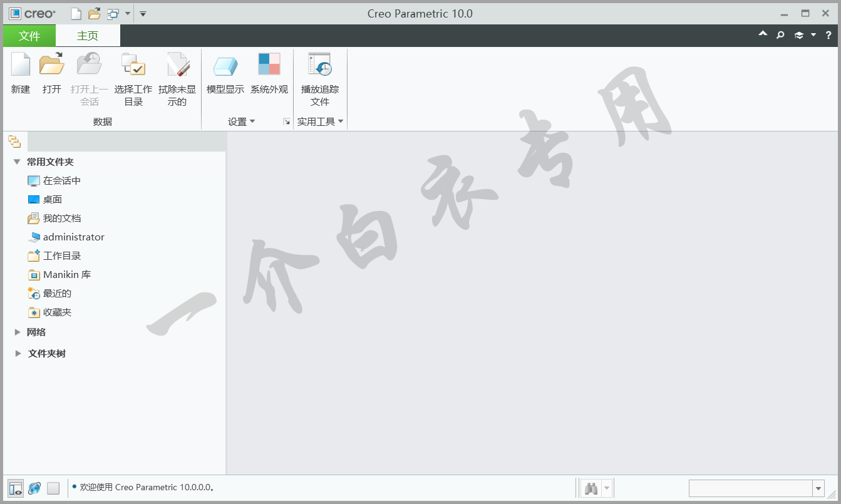841x504 pixels.
Task: Toggle the navigator panel display in the status bar
Action: click(16, 488)
